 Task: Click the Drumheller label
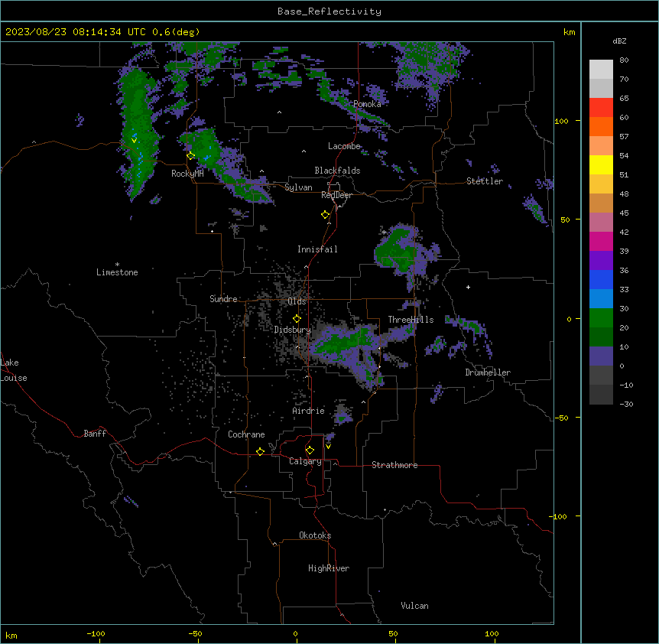488,372
